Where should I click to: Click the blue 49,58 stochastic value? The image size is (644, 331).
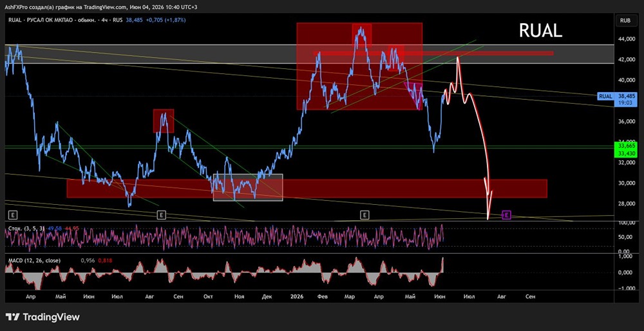click(x=54, y=228)
